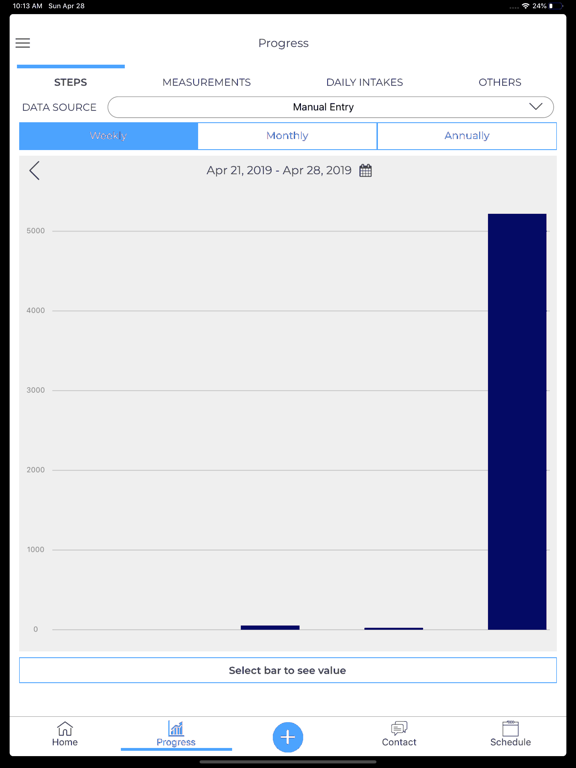Viewport: 576px width, 768px height.
Task: Switch to the STEPS tab
Action: tap(71, 82)
